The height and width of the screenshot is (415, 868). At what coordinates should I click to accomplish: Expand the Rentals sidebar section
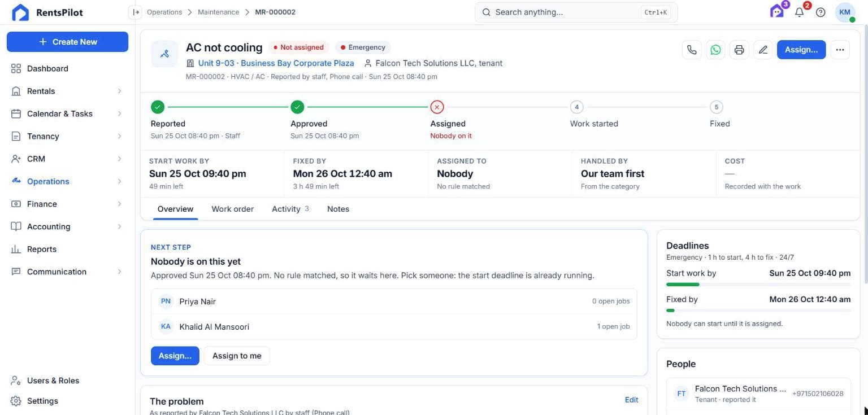click(67, 91)
